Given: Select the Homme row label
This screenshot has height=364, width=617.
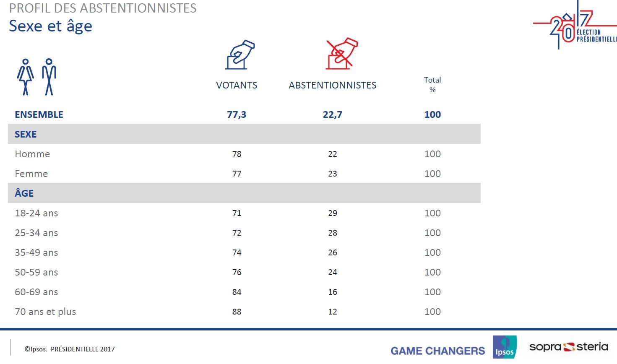Looking at the screenshot, I should pos(32,154).
